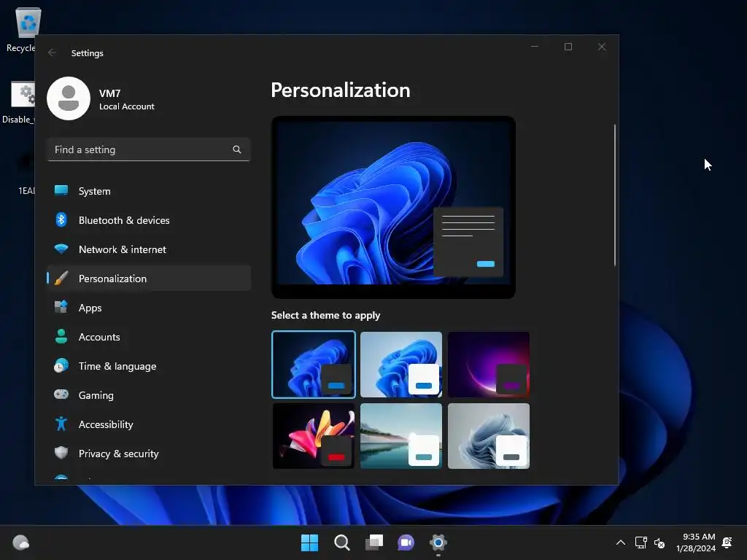Viewport: 747px width, 560px height.
Task: Click the VM7 user avatar picture
Action: pyautogui.click(x=69, y=98)
